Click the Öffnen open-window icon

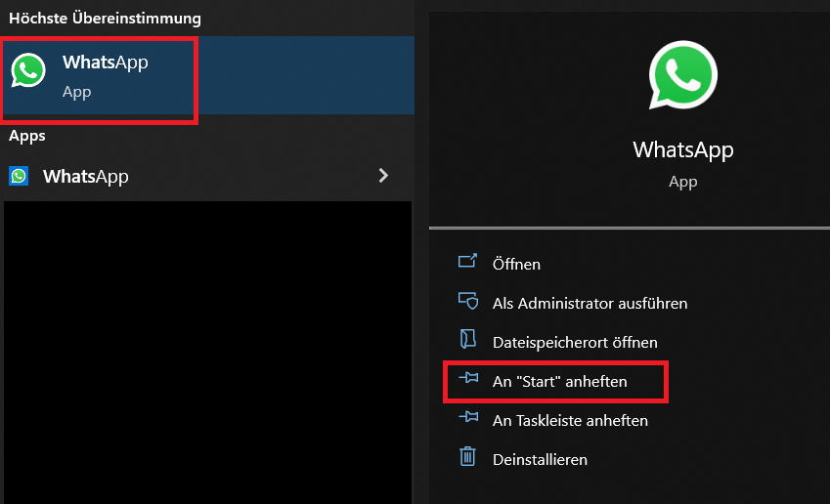click(467, 261)
